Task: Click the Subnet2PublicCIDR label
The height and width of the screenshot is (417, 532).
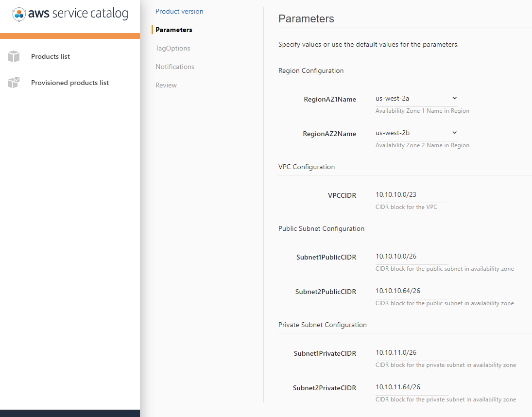Action: tap(326, 292)
